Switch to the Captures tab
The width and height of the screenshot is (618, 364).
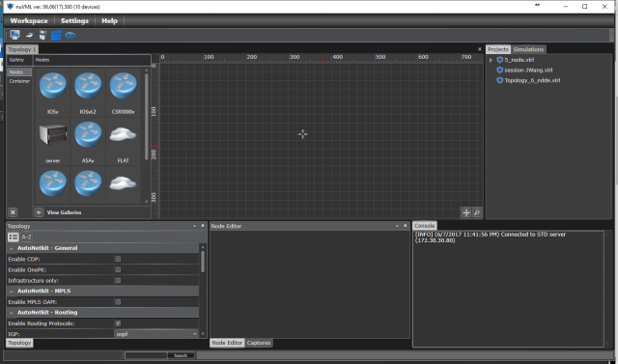pyautogui.click(x=259, y=343)
